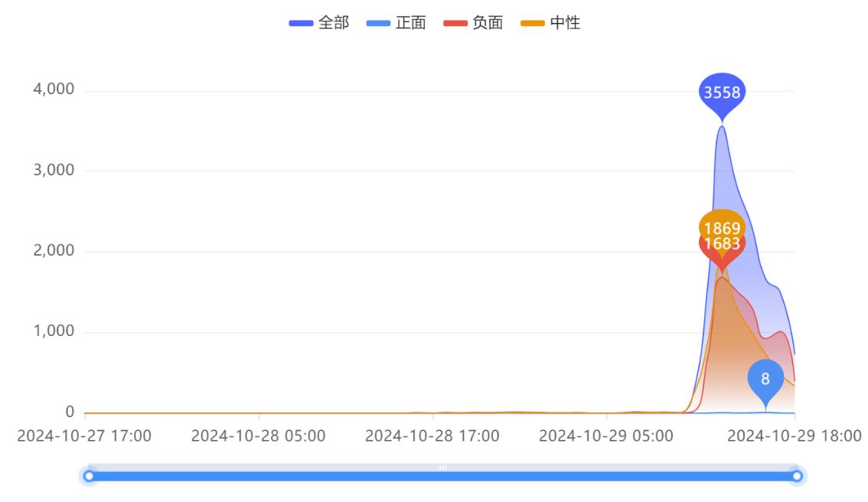This screenshot has width=868, height=502.
Task: Click the 2024-10-28 05:00 axis label
Action: (x=259, y=436)
